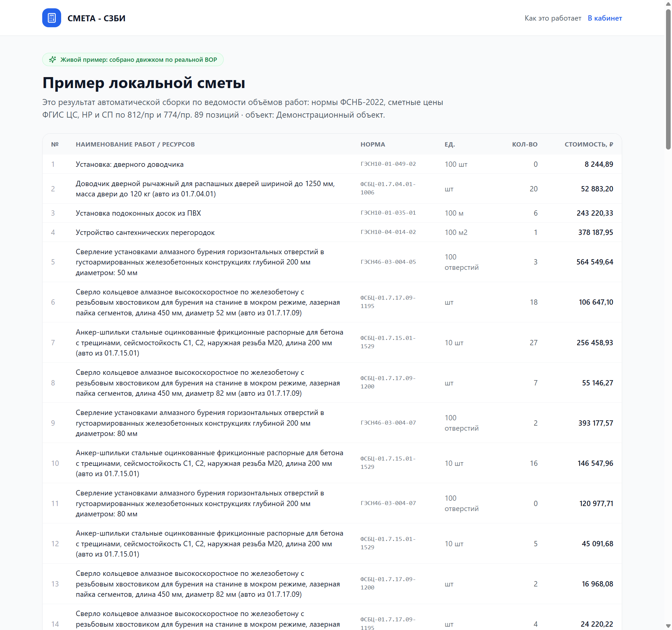
Task: Click cost value '45 091,68'
Action: tap(597, 544)
